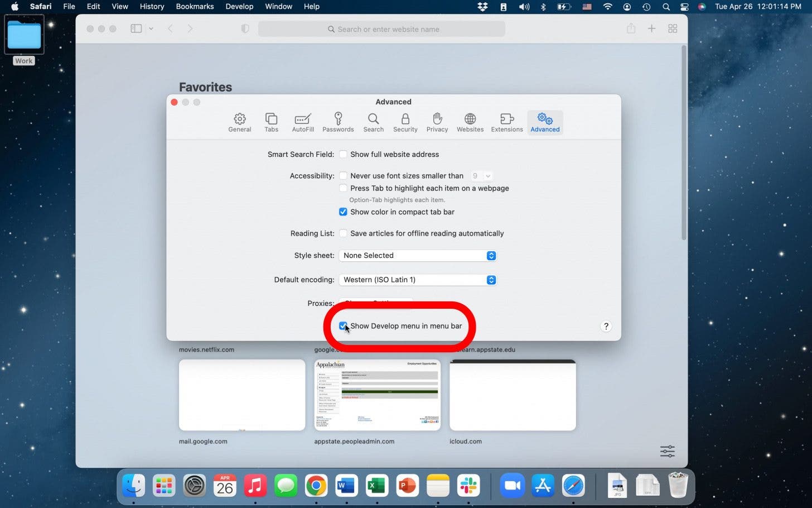
Task: Open the Extensions preferences pane
Action: (506, 122)
